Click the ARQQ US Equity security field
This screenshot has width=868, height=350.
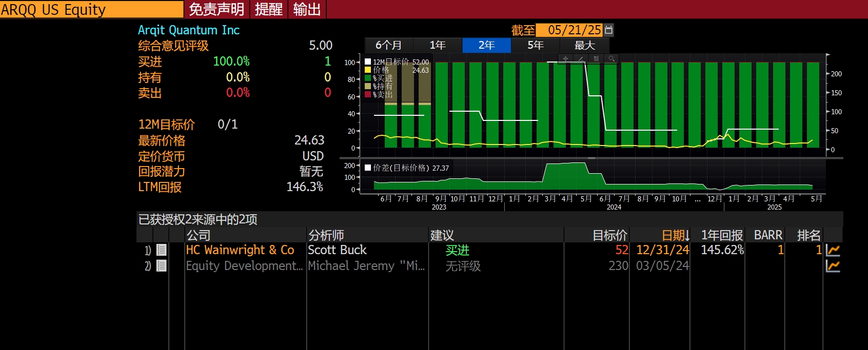[91, 9]
